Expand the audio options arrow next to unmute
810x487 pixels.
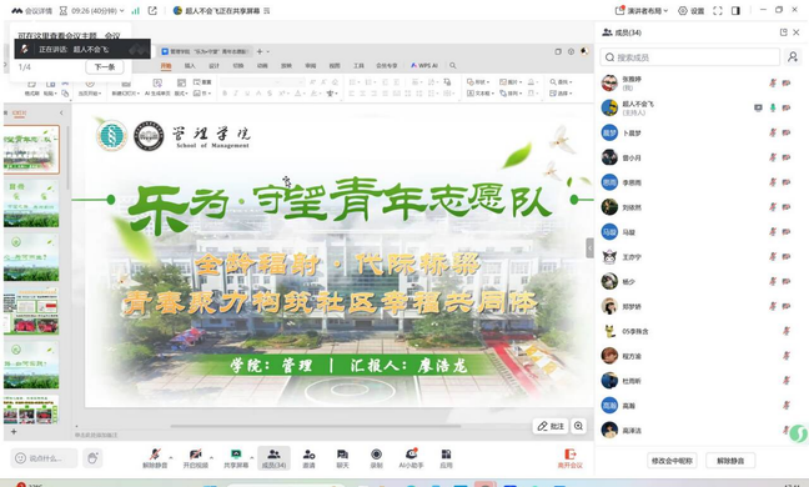point(171,458)
